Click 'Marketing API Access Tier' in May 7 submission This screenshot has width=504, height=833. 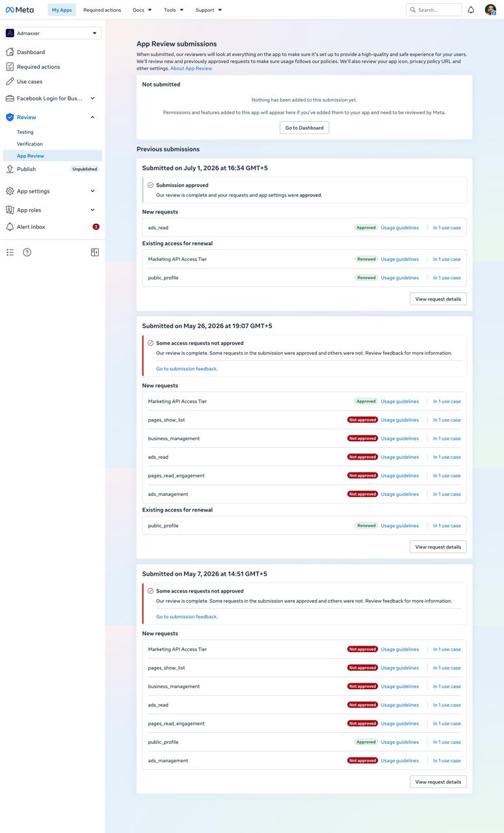(178, 649)
